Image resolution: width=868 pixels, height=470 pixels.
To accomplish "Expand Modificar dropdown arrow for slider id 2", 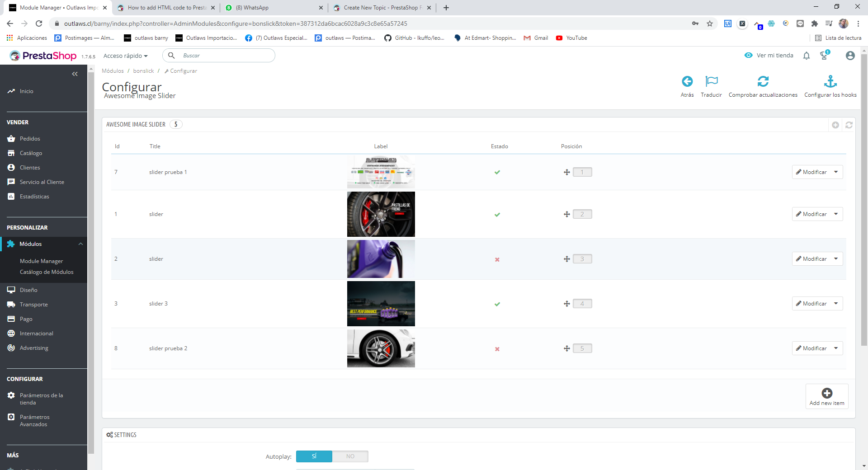I will click(x=836, y=259).
